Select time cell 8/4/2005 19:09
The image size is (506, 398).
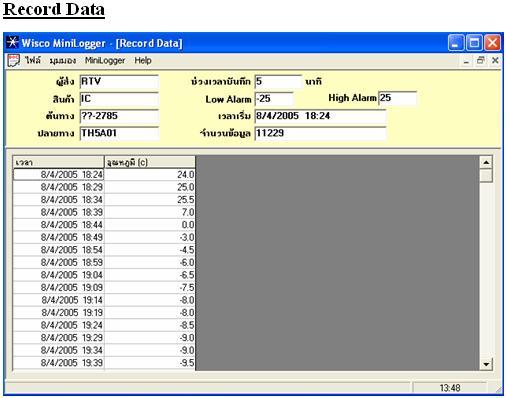(59, 288)
